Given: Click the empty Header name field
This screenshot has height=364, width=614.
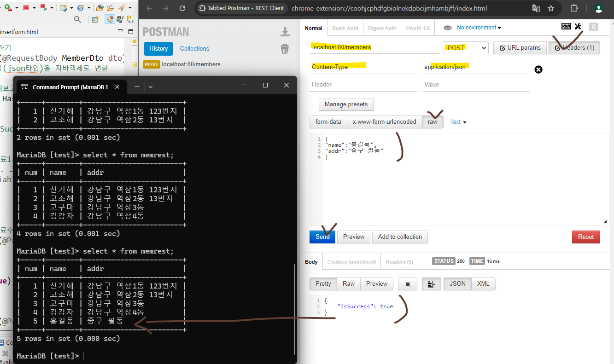Looking at the screenshot, I should pos(363,85).
